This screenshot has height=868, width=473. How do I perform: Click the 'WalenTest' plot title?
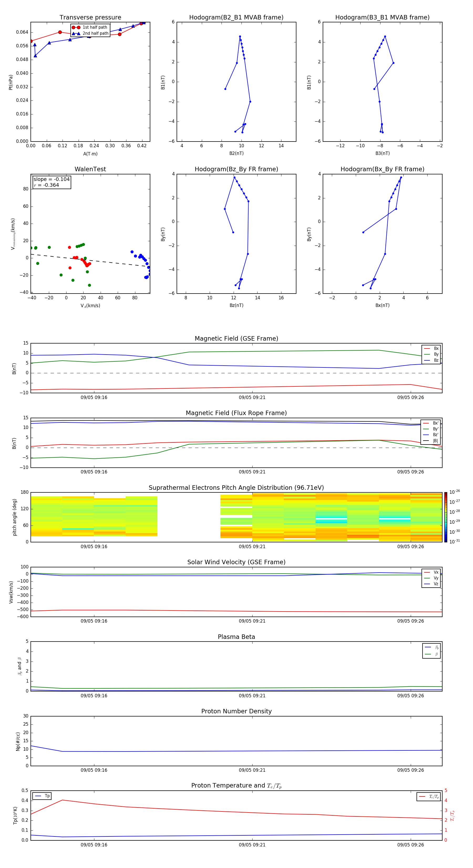(90, 169)
